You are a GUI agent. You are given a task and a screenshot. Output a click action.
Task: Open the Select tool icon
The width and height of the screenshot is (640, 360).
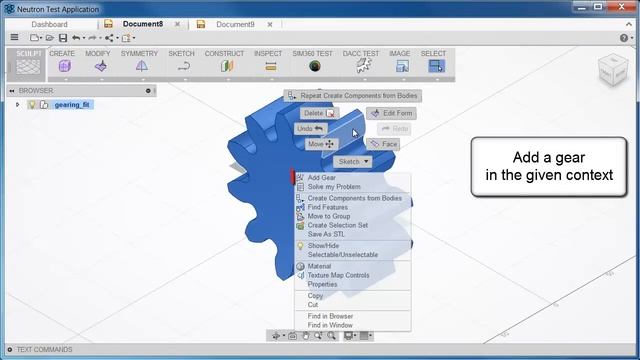click(x=436, y=66)
